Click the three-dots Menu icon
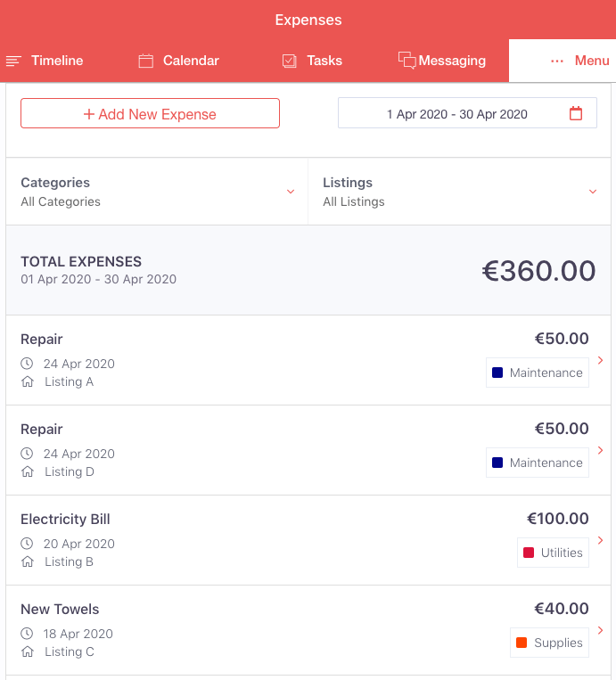The image size is (616, 680). click(x=557, y=61)
